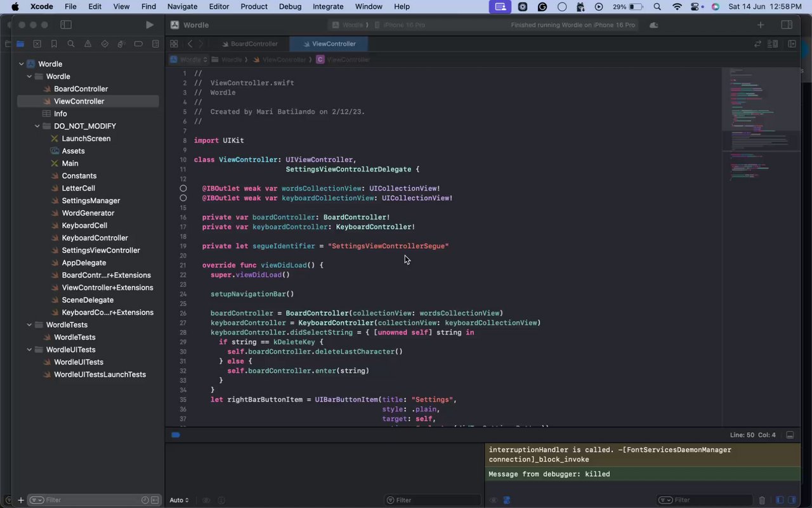Click the plus Library button in toolbar

point(761,25)
